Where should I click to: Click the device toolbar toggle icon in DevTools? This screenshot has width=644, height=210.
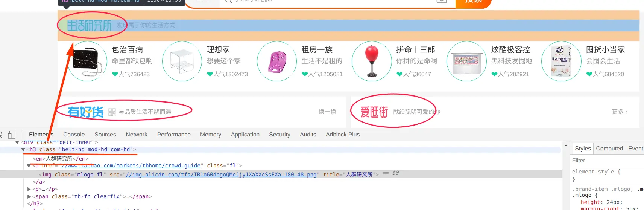point(12,135)
